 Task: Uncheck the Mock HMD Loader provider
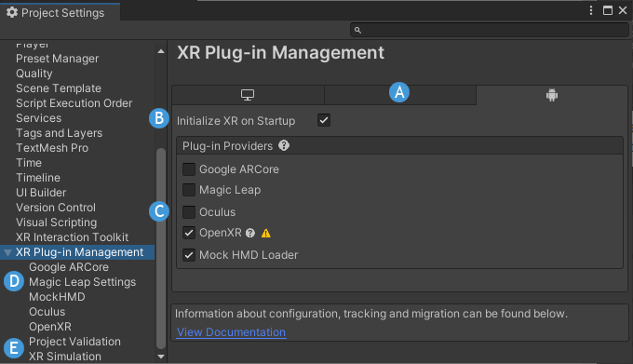[189, 255]
